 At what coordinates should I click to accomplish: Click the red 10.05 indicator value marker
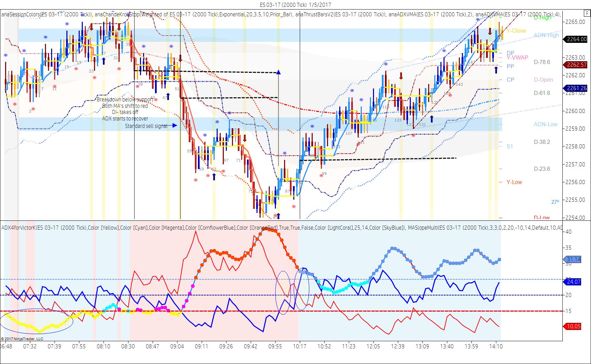tap(573, 327)
